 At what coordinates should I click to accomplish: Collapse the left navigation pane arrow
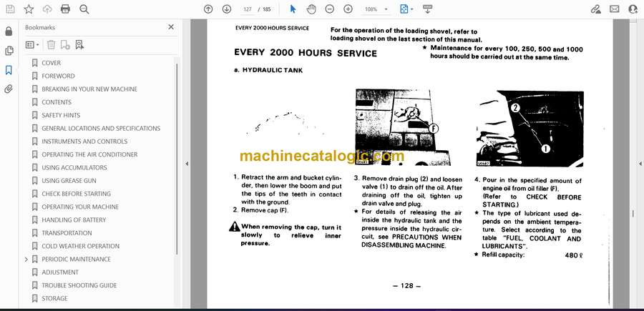(187, 164)
